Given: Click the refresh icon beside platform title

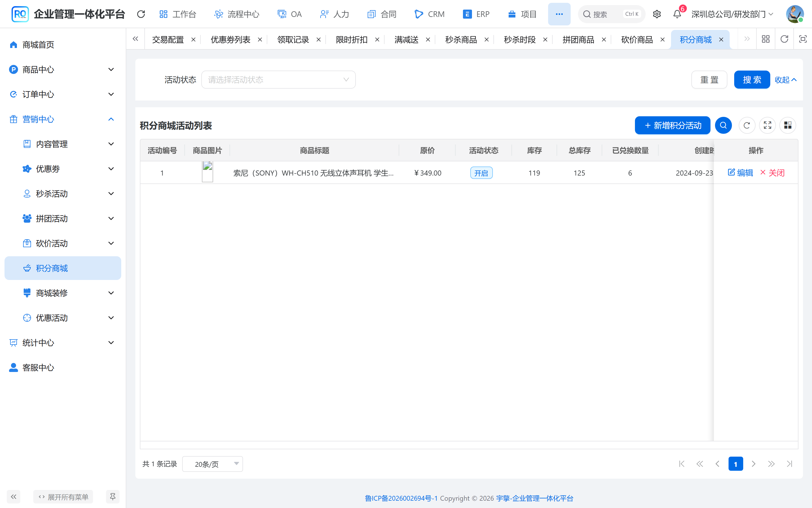Looking at the screenshot, I should tap(141, 14).
